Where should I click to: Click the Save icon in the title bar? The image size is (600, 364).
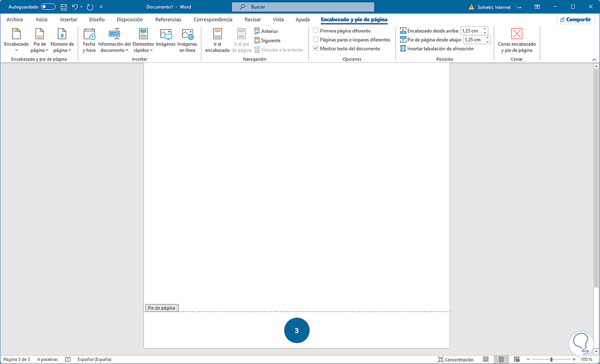(x=63, y=7)
